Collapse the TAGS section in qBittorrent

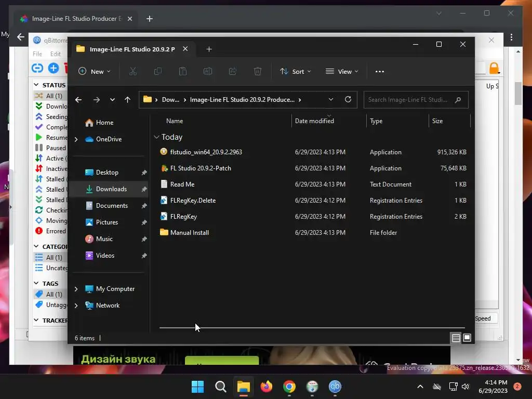tap(36, 283)
